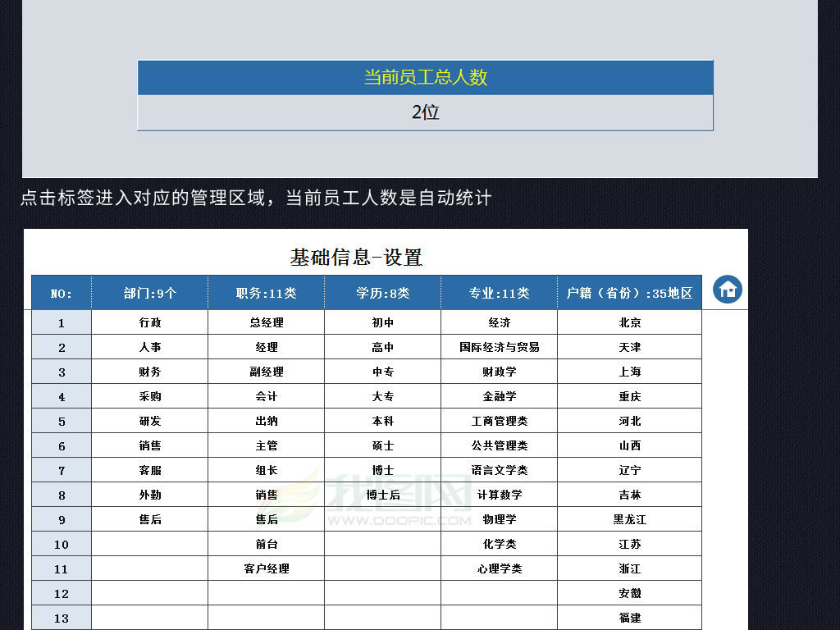
Task: Select the 江苏 province cell
Action: coord(629,545)
